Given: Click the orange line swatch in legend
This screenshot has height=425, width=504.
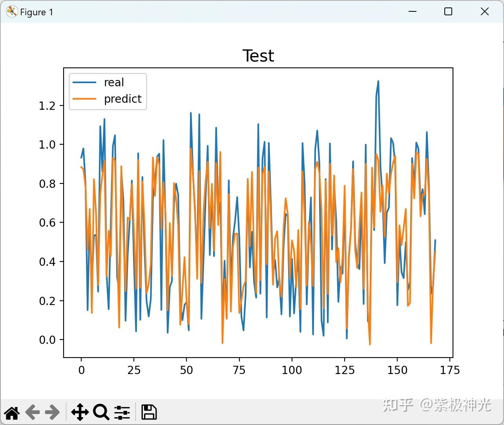Looking at the screenshot, I should (84, 99).
